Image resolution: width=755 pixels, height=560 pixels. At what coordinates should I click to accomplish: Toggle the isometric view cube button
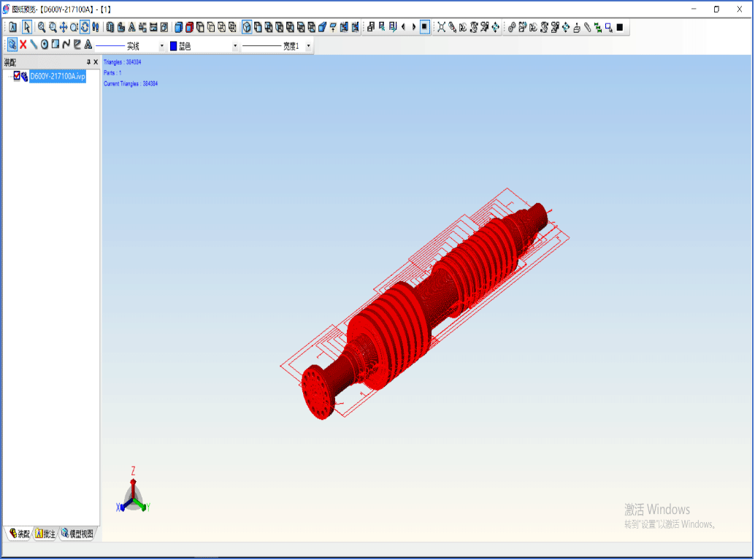click(x=247, y=28)
